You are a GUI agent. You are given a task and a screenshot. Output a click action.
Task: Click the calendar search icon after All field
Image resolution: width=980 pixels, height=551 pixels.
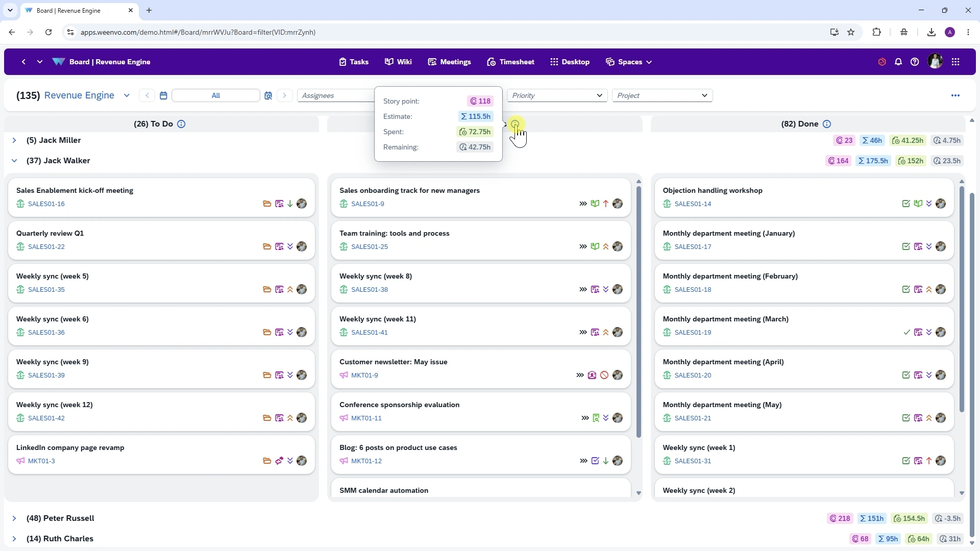point(268,95)
